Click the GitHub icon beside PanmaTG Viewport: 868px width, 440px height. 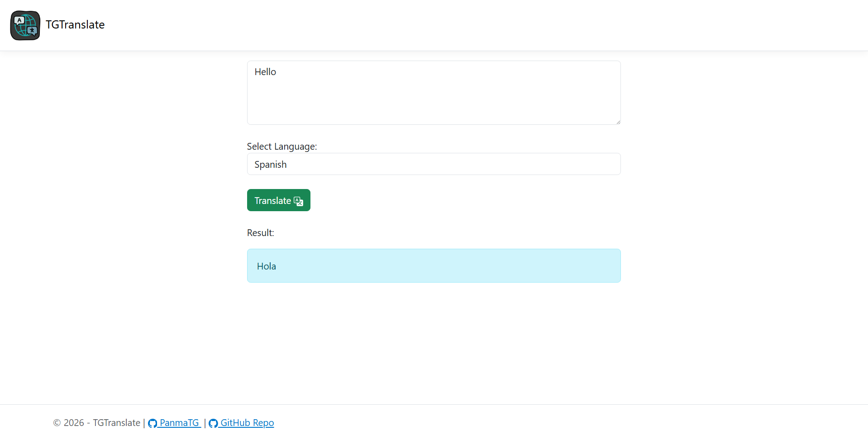(153, 423)
